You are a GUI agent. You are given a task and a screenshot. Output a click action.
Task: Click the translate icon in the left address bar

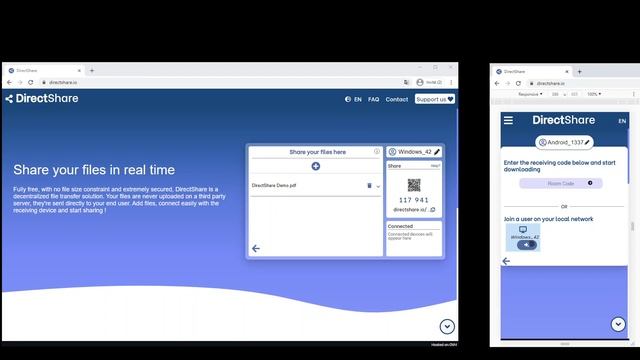[406, 82]
